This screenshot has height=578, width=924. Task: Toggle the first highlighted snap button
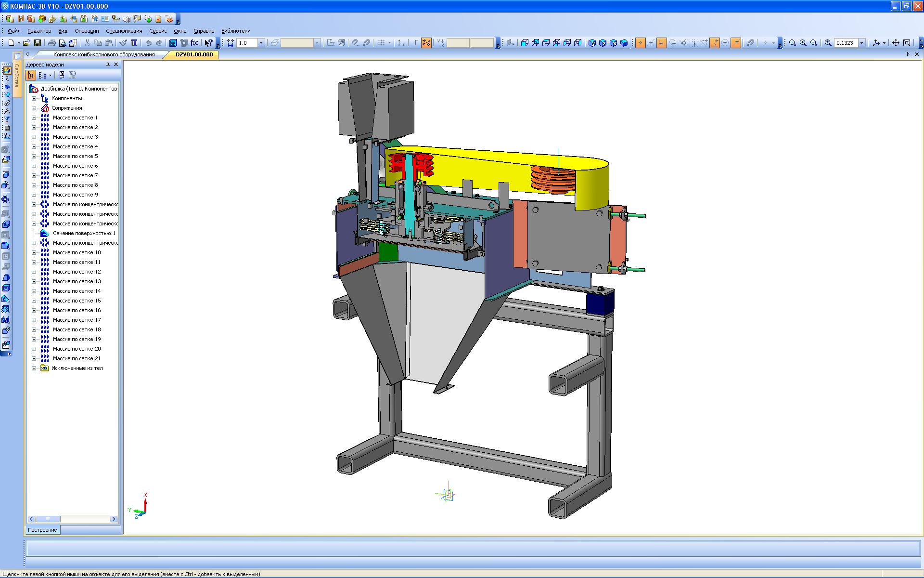point(640,43)
